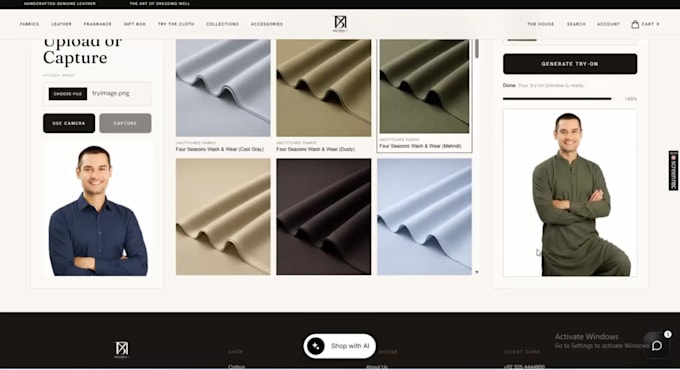Open the Accessories menu

267,24
